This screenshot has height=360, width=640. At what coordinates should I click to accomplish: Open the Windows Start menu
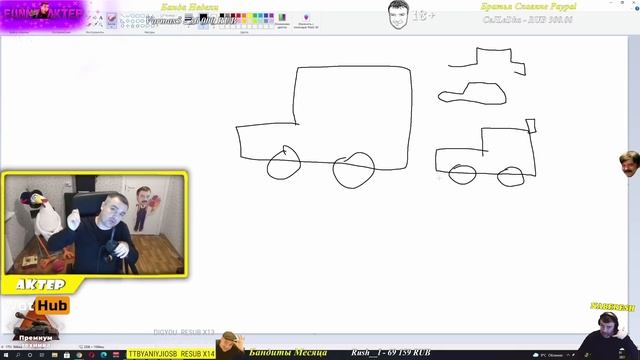(x=6, y=355)
